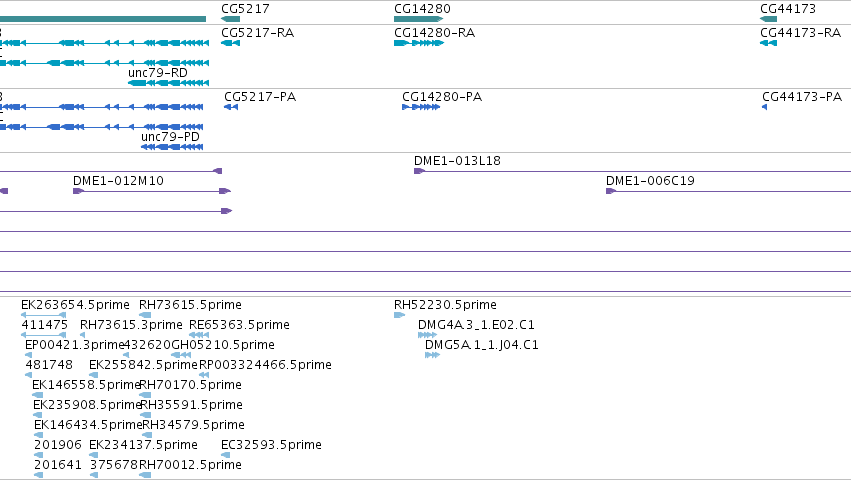Select the CG44173 gene arrow
Viewport: 851px width, 480px height.
(x=769, y=19)
